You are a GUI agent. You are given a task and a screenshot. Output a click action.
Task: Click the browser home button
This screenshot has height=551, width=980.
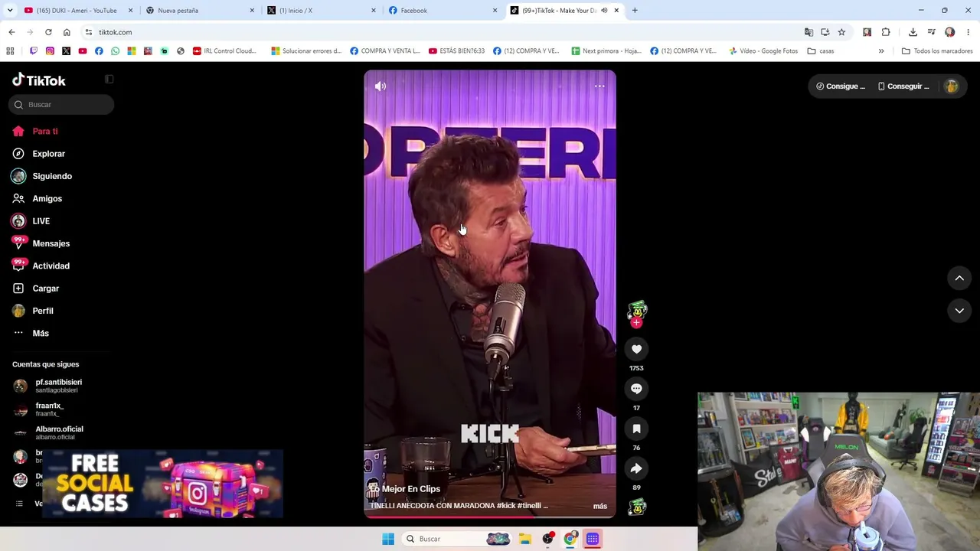click(x=67, y=32)
